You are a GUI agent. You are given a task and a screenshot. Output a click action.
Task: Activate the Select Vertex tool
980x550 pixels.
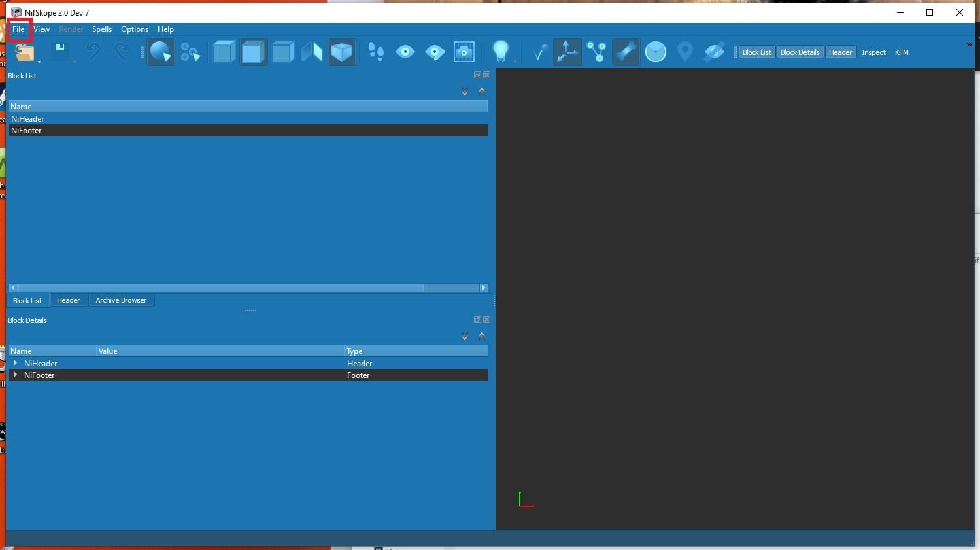point(190,52)
